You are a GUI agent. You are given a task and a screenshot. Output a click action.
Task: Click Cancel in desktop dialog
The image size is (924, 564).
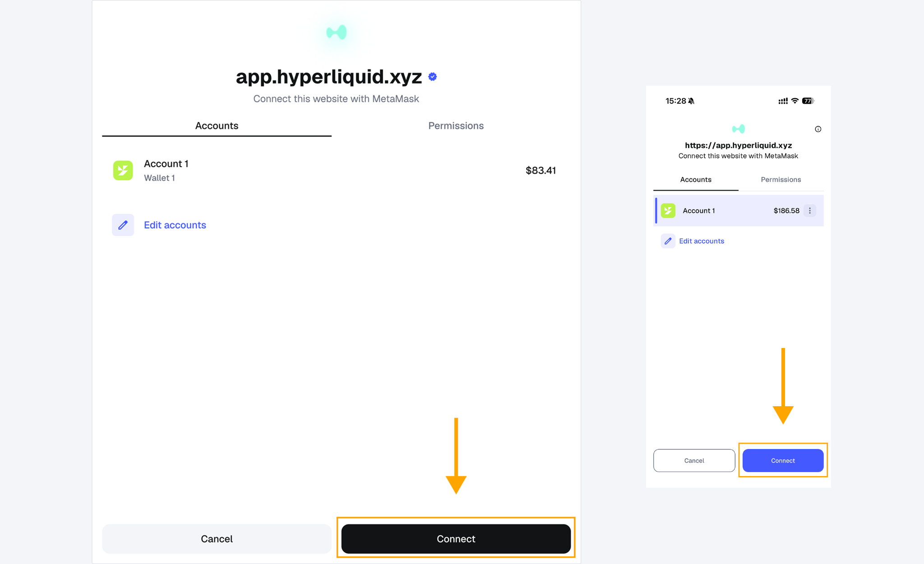217,539
